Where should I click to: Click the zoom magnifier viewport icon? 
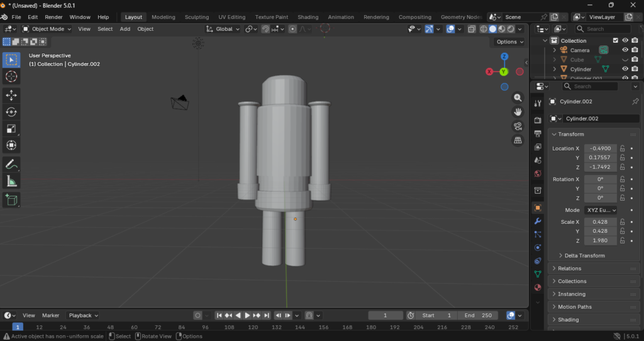[518, 98]
